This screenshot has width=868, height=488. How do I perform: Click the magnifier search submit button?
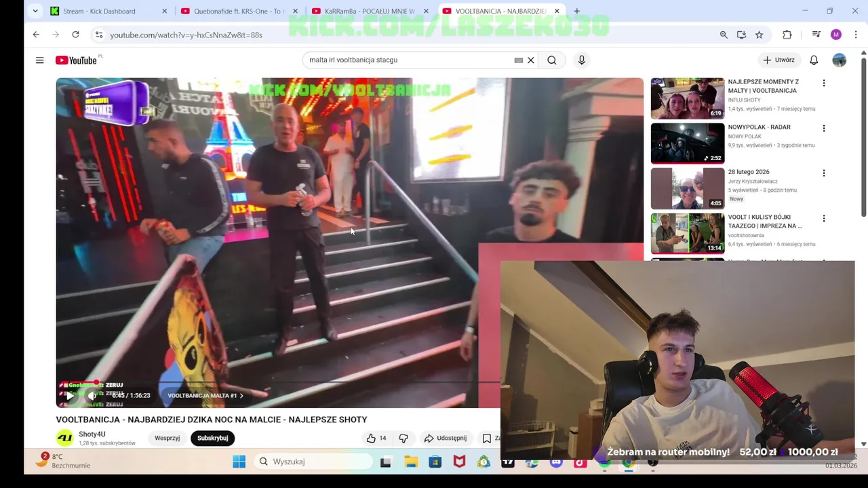pyautogui.click(x=552, y=60)
